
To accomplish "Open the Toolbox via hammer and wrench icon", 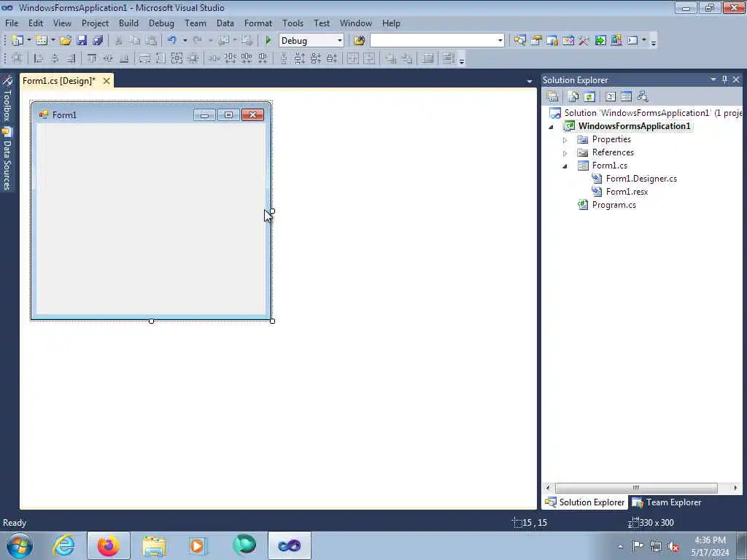I will click(x=584, y=41).
